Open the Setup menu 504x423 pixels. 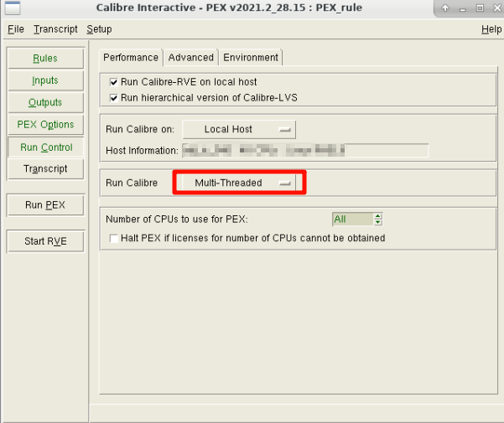point(99,29)
